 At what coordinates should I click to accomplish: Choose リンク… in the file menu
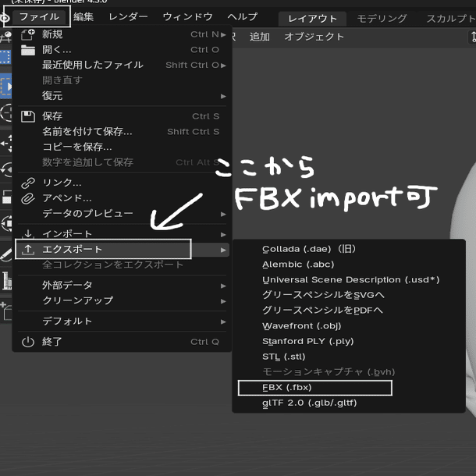(122, 183)
